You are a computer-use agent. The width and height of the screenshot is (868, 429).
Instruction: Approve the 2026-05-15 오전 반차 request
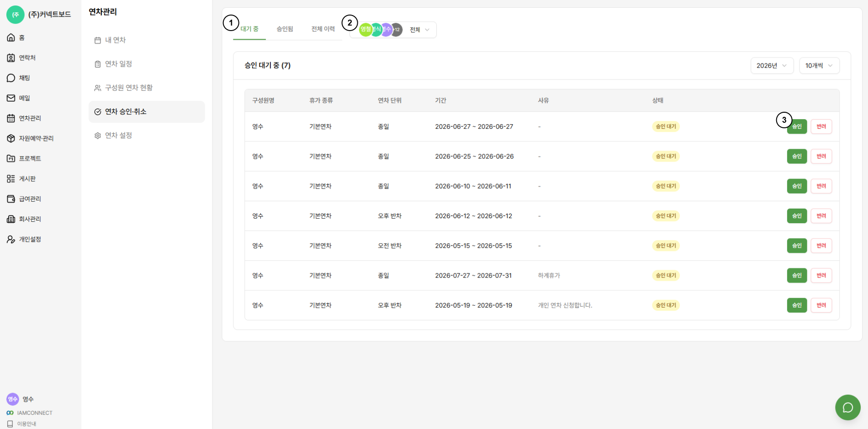coord(797,246)
